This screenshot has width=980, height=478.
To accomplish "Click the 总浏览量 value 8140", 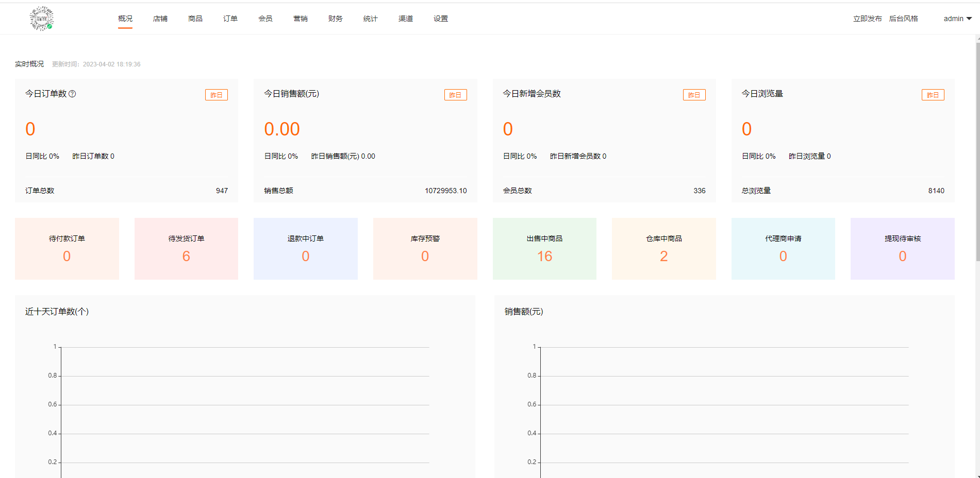I will coord(936,191).
